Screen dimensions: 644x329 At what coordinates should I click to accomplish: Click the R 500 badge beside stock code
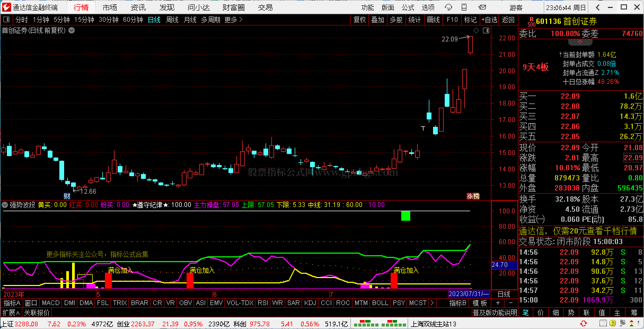(531, 22)
